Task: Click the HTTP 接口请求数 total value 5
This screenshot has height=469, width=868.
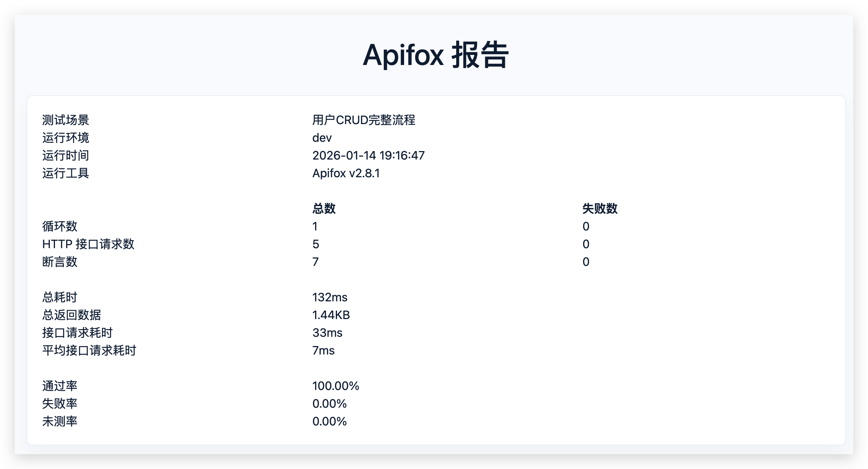Action: coord(316,244)
